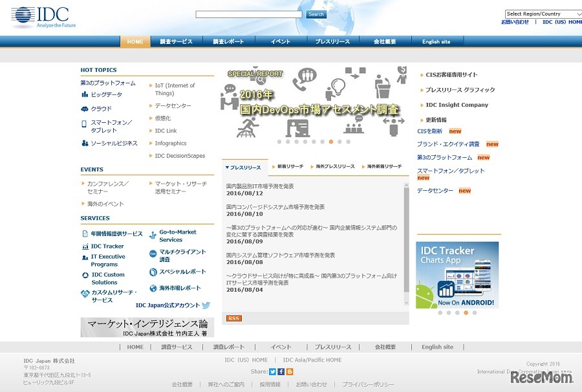The height and width of the screenshot is (392, 582).
Task: Click the 海外市場レポート globe icon
Action: [x=153, y=289]
